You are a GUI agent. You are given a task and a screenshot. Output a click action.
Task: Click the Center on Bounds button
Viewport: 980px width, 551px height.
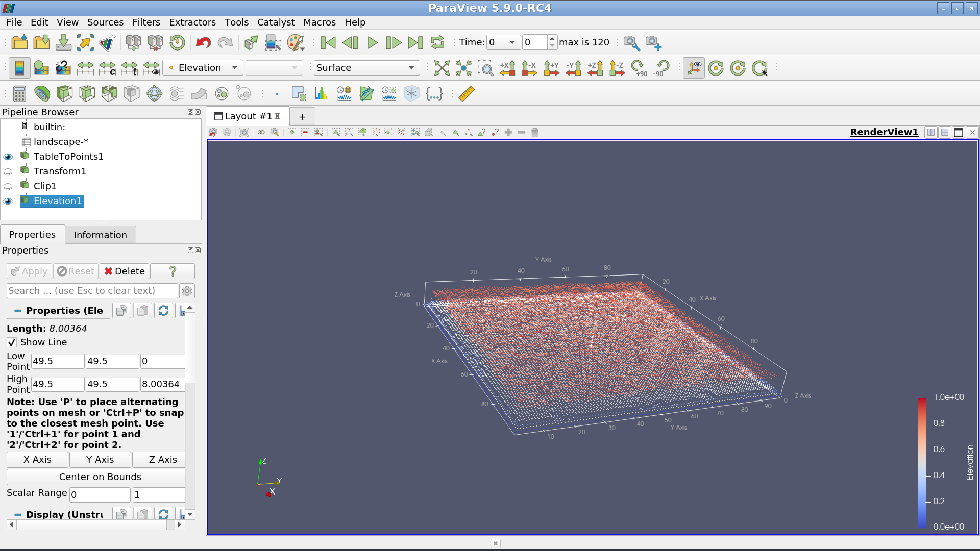100,477
